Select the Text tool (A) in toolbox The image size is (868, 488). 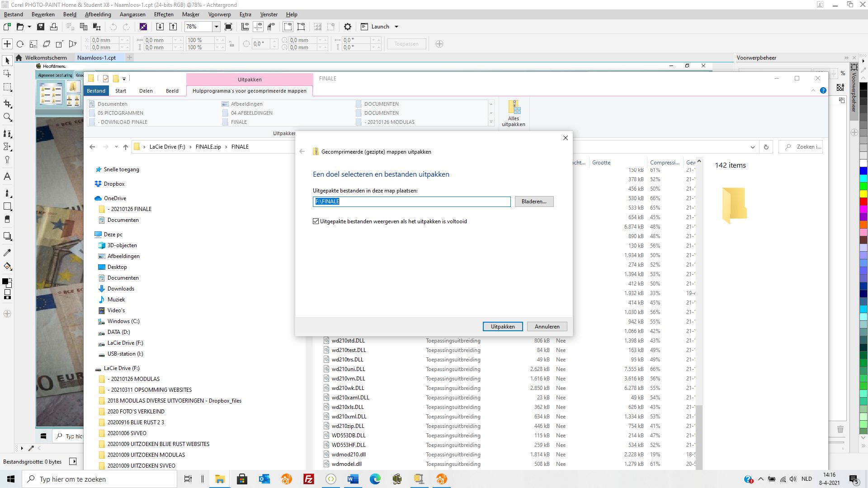[7, 177]
